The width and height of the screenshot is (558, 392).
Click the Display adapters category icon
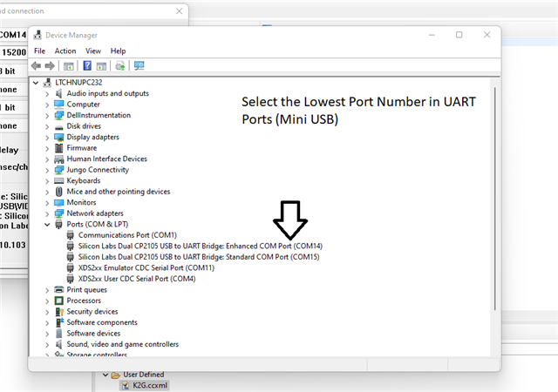pos(58,138)
